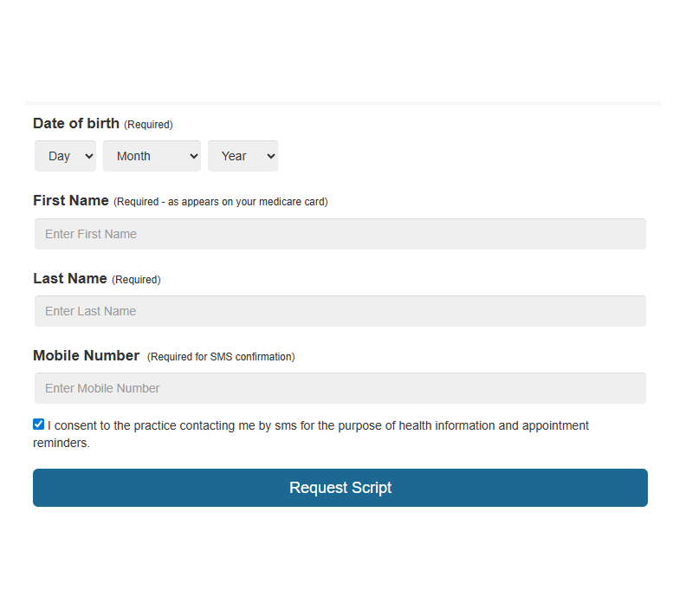Click the Month dropdown chevron
The width and height of the screenshot is (686, 616).
point(193,156)
